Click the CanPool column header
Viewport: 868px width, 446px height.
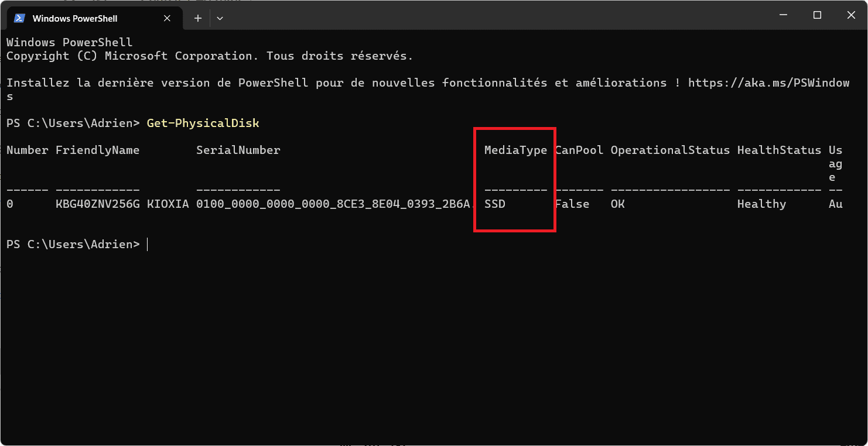579,150
